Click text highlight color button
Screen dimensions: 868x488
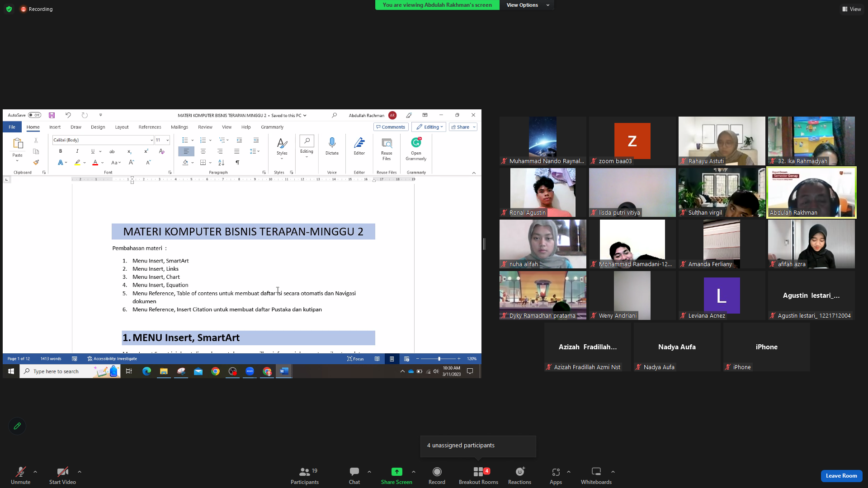pos(77,163)
